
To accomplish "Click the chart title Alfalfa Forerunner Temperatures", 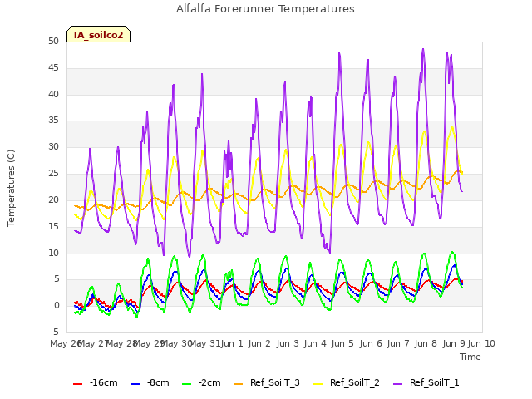I will [265, 9].
